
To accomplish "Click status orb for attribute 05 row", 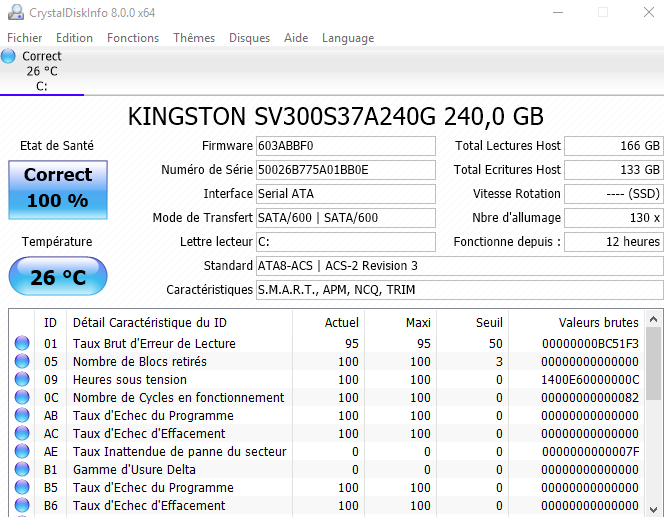I will click(x=22, y=362).
